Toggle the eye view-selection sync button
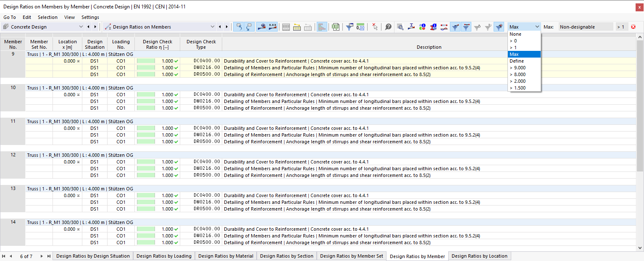644x261 pixels. (261, 27)
